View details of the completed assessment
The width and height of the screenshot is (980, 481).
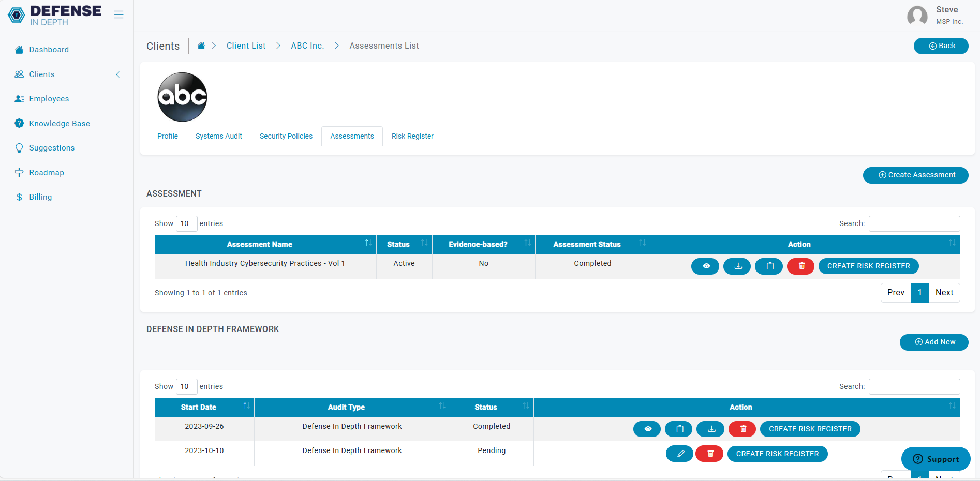pyautogui.click(x=705, y=266)
